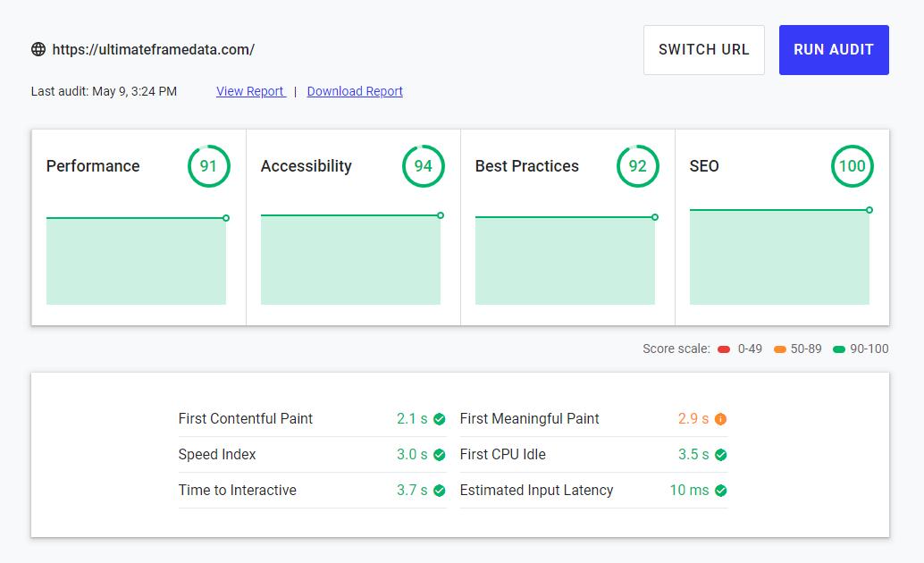924x563 pixels.
Task: Click green checkmark beside Estimated Input Latency
Action: coord(720,491)
